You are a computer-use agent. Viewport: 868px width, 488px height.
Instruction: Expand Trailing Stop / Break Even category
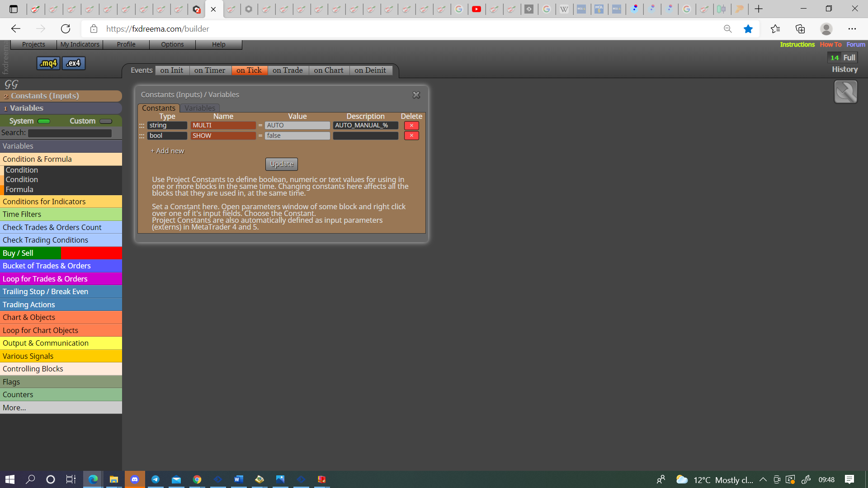click(x=61, y=291)
